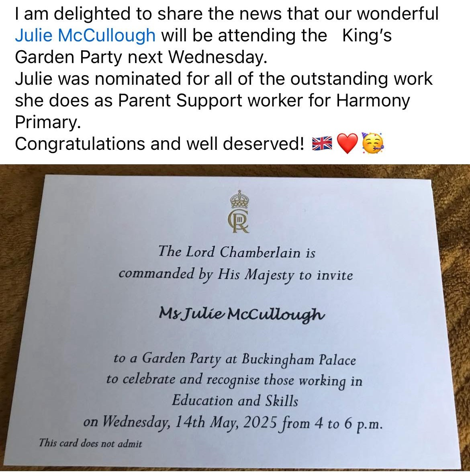
Task: Click "The Lord Chamberlain is" line
Action: coord(237,252)
